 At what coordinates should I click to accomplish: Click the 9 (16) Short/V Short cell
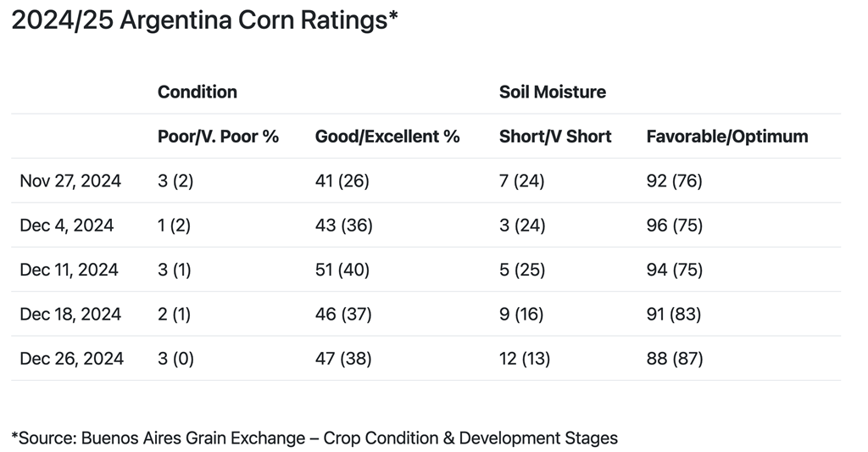tap(522, 314)
